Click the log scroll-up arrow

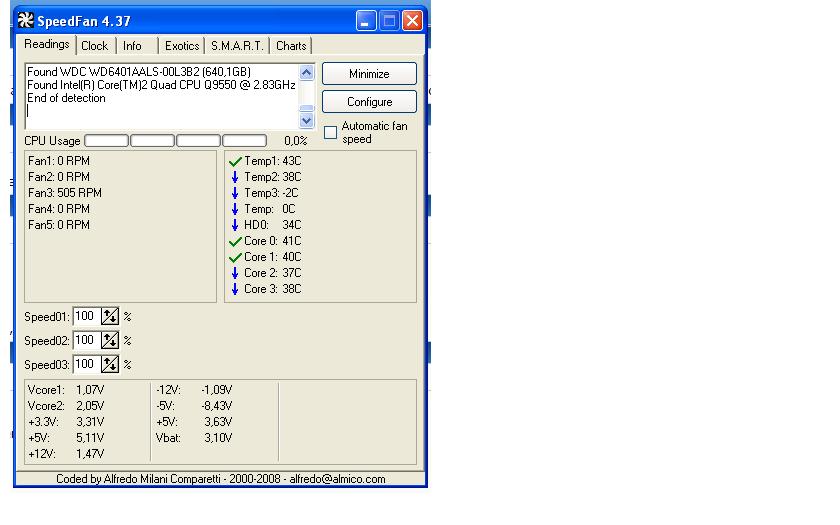tap(306, 72)
